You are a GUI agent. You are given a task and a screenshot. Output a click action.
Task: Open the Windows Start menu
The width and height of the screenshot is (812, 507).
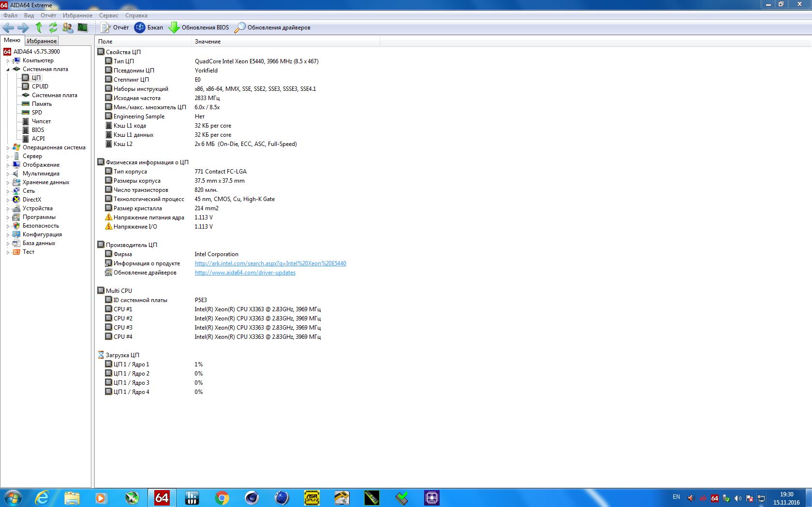click(x=13, y=497)
